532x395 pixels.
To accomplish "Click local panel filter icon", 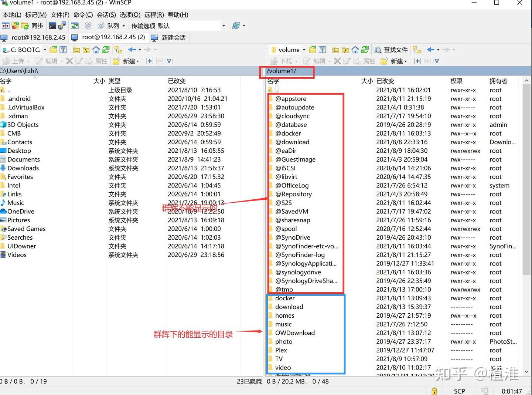I will (63, 50).
